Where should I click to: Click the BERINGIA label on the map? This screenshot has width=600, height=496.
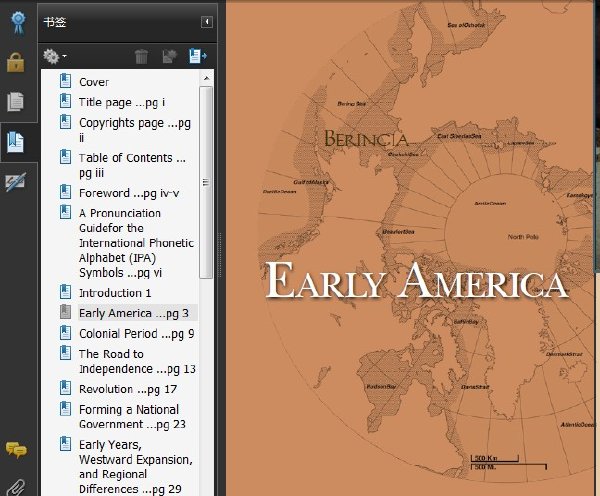coord(366,139)
